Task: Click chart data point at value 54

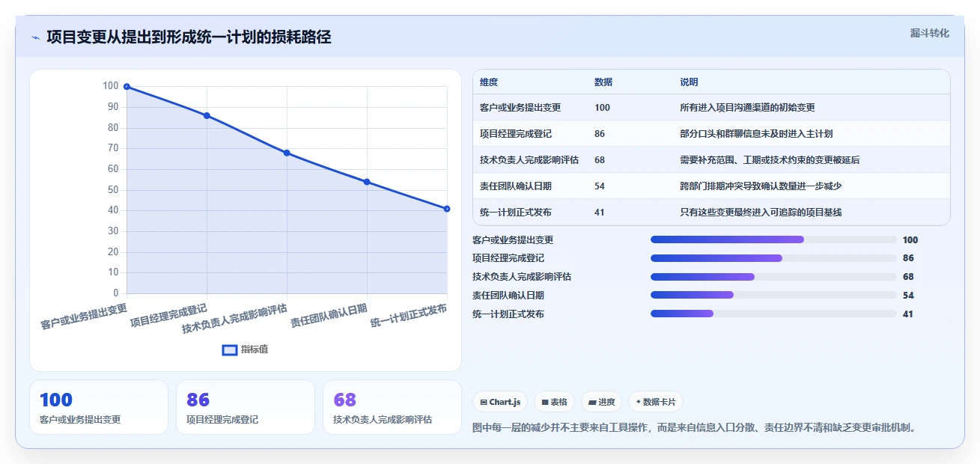Action: tap(367, 182)
